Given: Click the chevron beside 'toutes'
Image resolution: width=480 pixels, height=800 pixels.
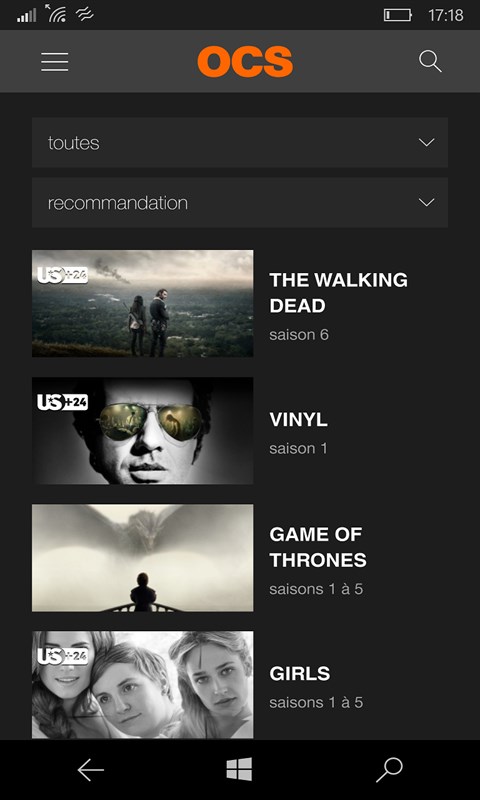Looking at the screenshot, I should point(426,142).
